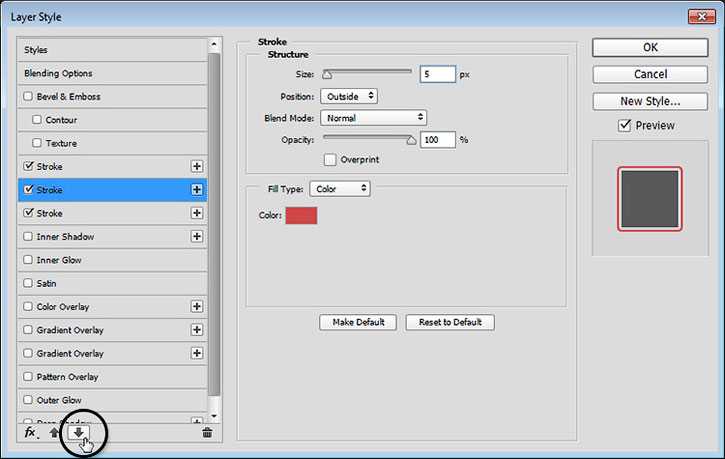Viewport: 725px width, 459px height.
Task: Click the effects list scrollbar down arrow
Action: click(214, 416)
